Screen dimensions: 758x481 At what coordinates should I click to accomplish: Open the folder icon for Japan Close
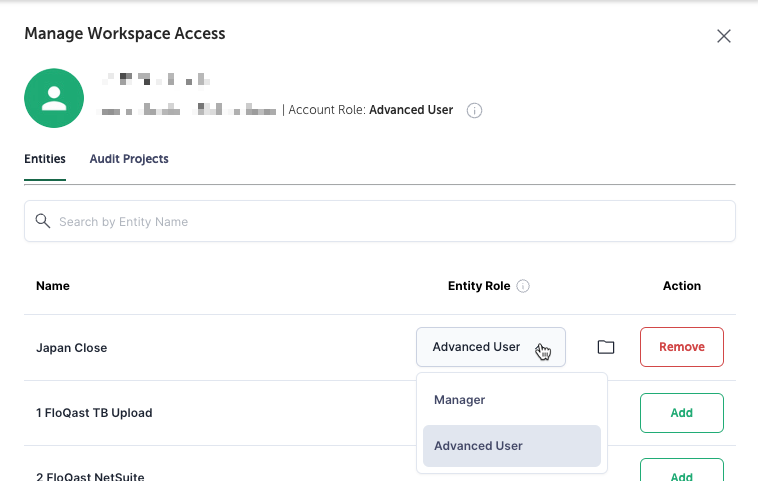[x=605, y=347]
